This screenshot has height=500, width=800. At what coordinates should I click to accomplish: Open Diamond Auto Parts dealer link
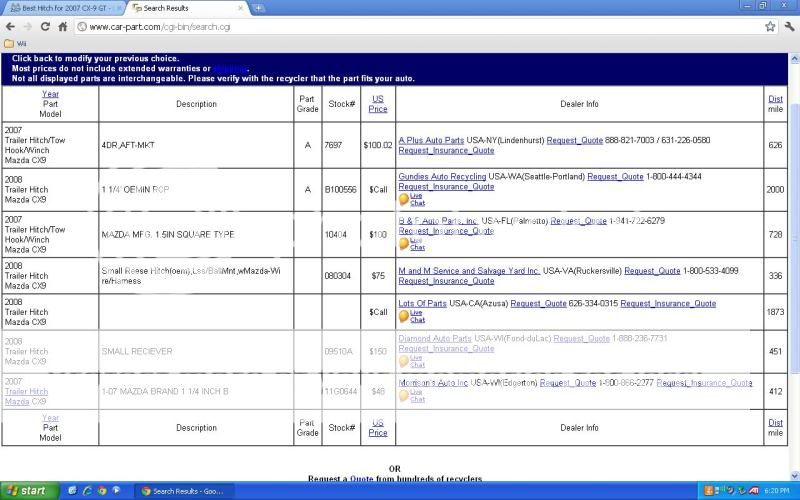[x=435, y=339]
